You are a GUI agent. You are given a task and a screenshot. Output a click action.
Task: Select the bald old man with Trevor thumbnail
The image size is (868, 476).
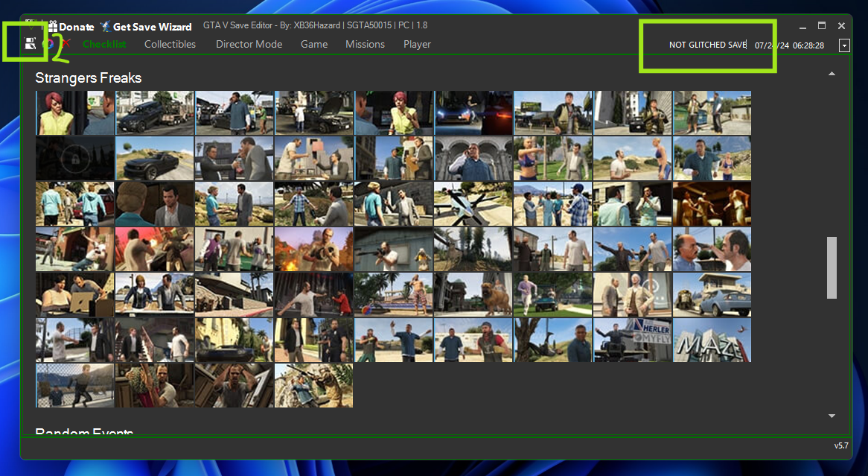click(712, 250)
